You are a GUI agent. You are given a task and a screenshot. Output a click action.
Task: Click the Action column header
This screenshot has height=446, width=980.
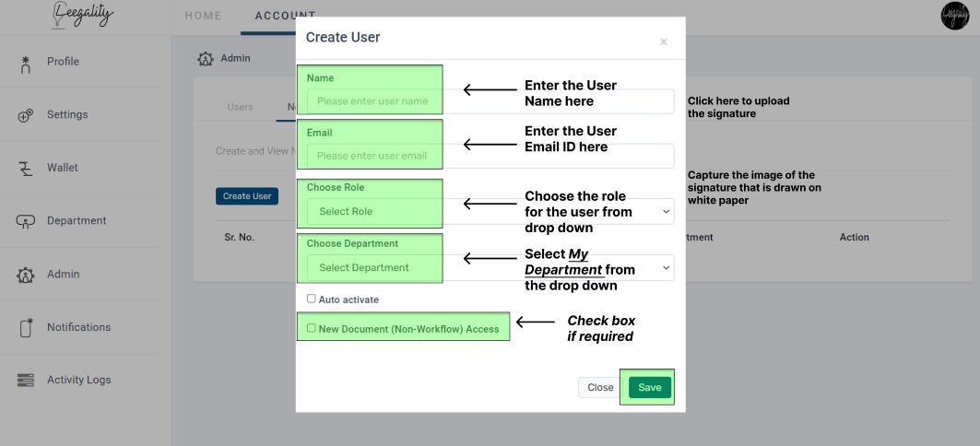855,238
